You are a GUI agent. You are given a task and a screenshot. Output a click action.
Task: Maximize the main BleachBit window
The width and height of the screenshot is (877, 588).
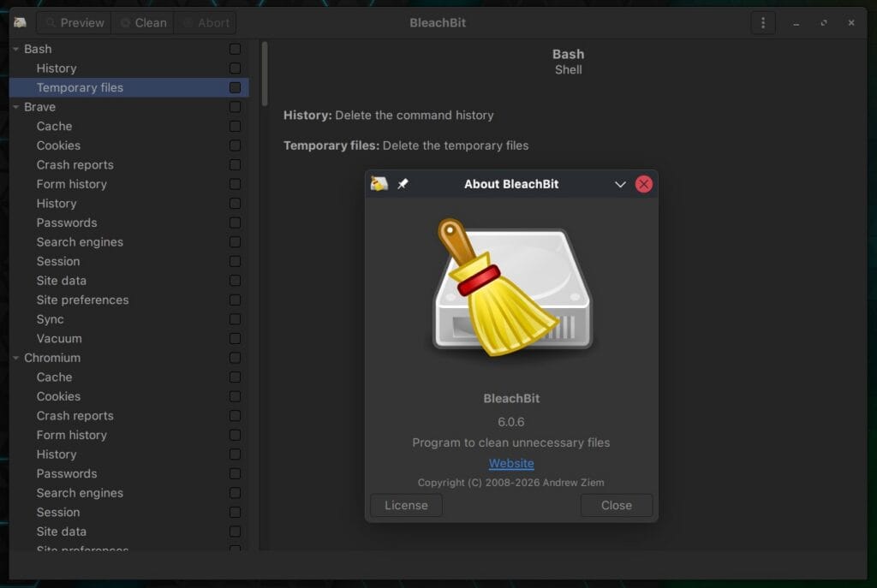823,23
